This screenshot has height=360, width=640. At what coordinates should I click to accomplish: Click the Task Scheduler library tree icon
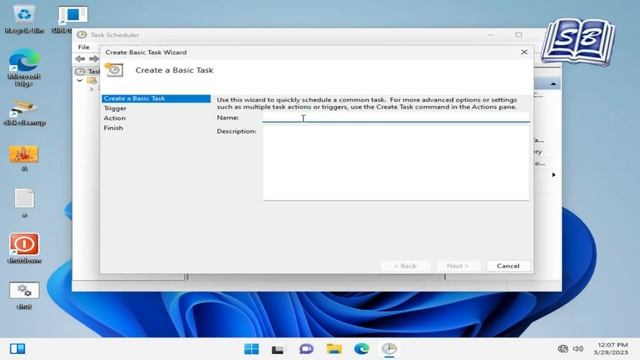tap(92, 80)
